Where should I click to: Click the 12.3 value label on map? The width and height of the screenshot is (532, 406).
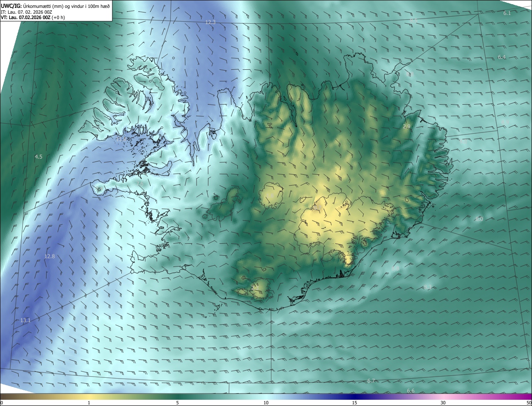point(211,22)
